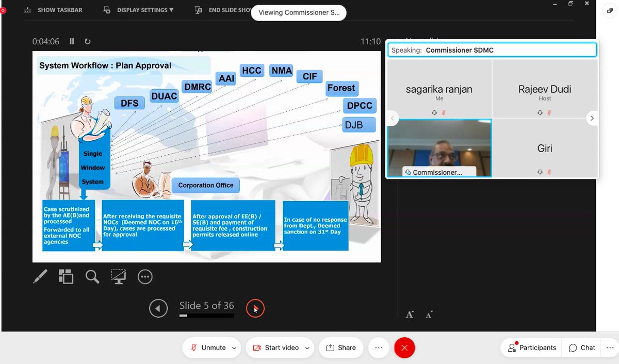This screenshot has width=619, height=364.
Task: Expand audio options arrow beside Unmute
Action: click(235, 348)
